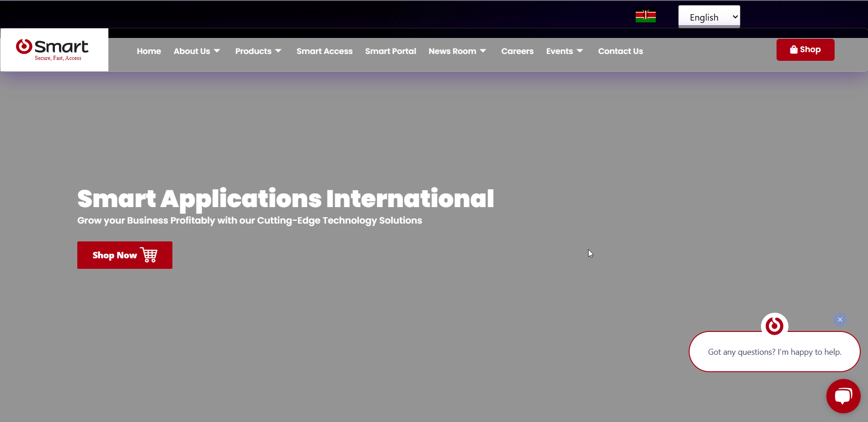Expand the About Us menu
This screenshot has height=422, width=868.
(197, 51)
